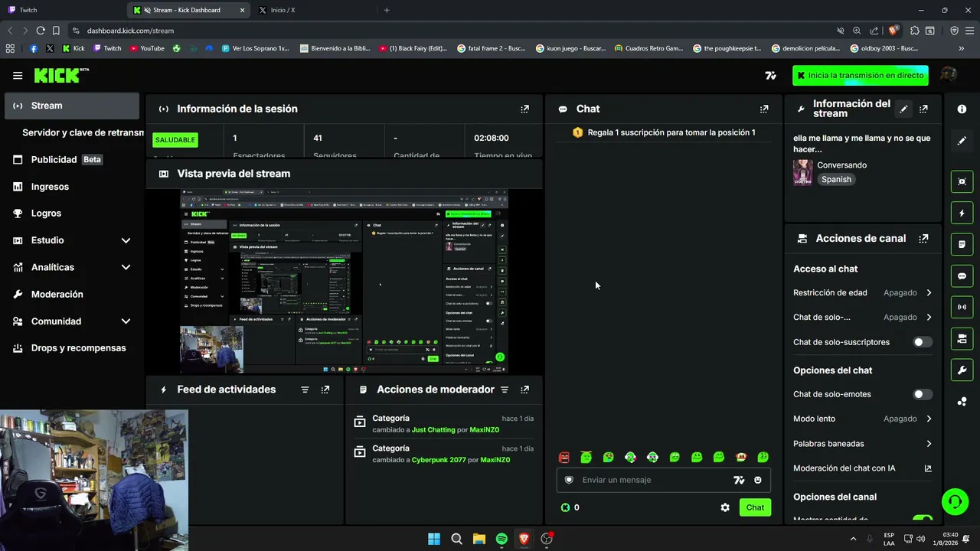Edit stream info with the pencil button
Viewport: 980px width, 551px height.
(903, 109)
